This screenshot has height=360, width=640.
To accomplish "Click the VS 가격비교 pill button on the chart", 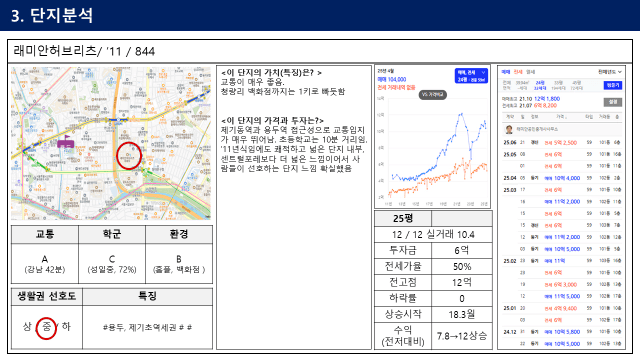I will [x=432, y=95].
